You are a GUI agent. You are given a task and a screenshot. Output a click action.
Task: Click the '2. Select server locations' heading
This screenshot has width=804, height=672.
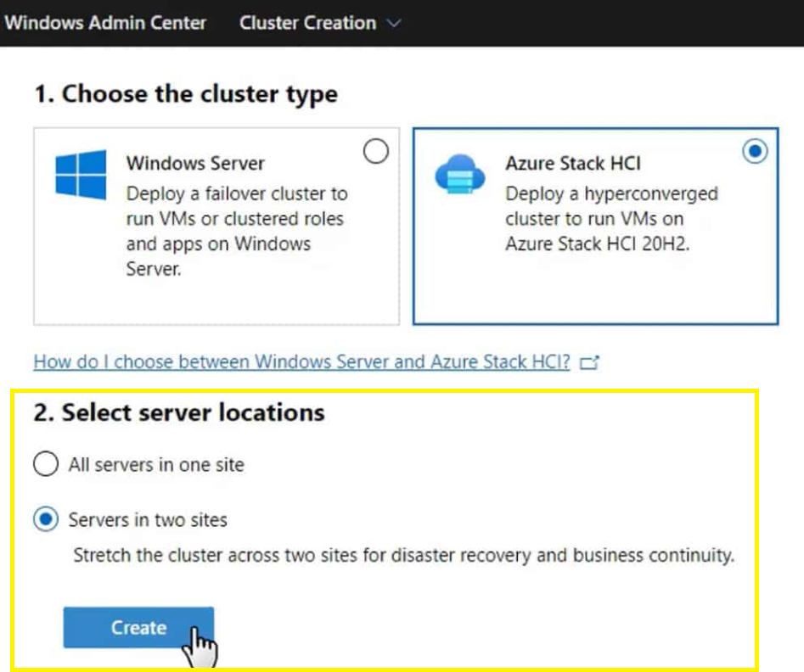[179, 412]
